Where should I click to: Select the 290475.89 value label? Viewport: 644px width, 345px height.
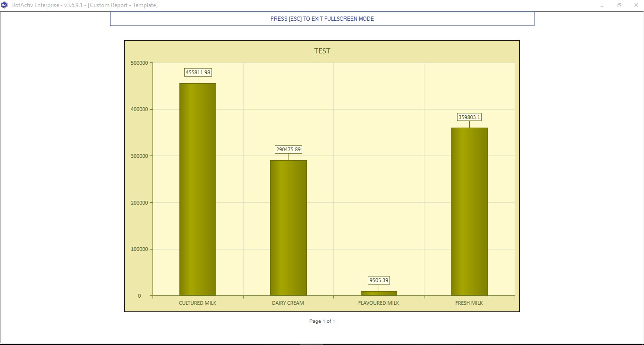tap(288, 149)
